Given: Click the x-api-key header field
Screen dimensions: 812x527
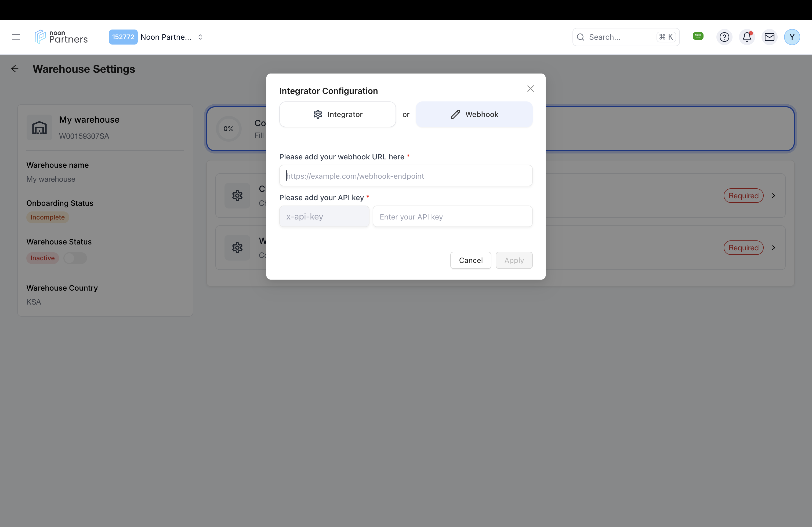Looking at the screenshot, I should coord(324,217).
